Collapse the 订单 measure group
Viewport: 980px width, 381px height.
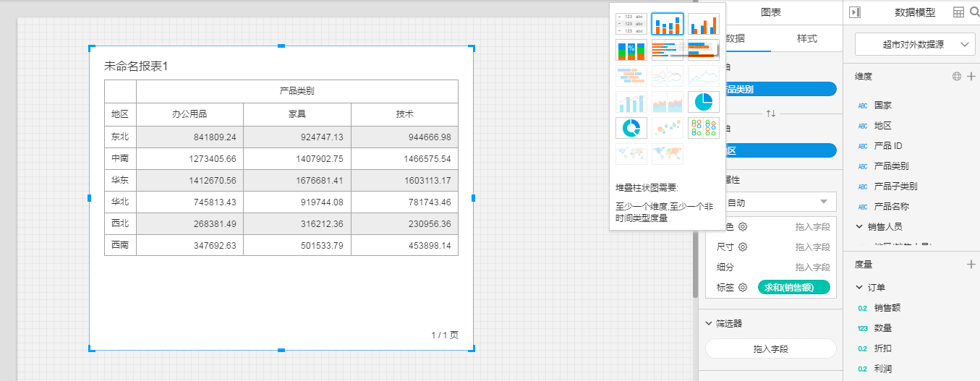(x=859, y=287)
